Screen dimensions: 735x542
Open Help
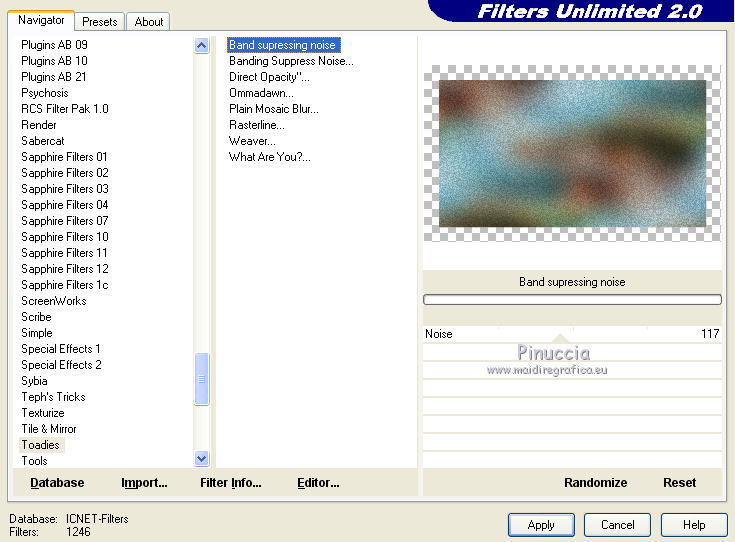[694, 525]
